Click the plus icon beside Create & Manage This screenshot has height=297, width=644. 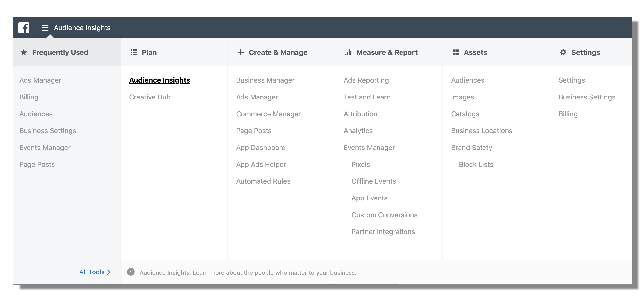click(241, 52)
